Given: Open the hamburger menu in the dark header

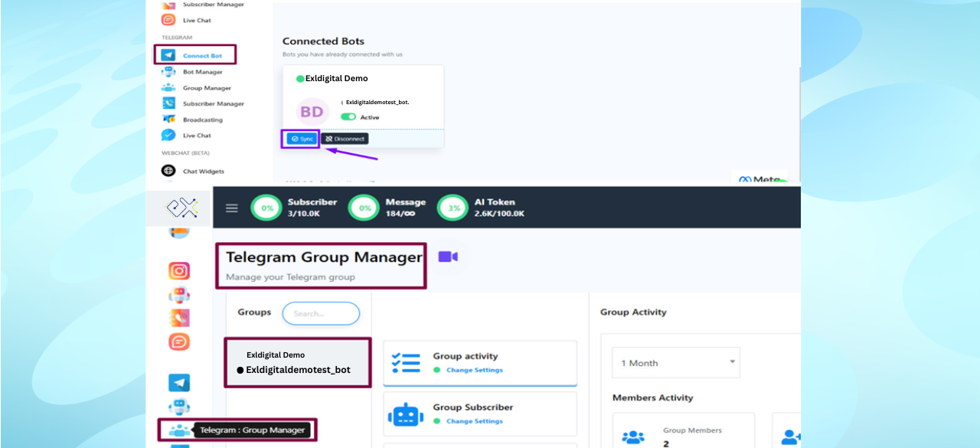Looking at the screenshot, I should pos(232,208).
